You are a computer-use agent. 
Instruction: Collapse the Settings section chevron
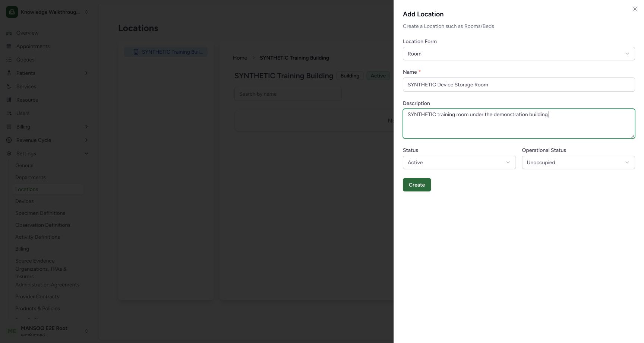tap(86, 153)
